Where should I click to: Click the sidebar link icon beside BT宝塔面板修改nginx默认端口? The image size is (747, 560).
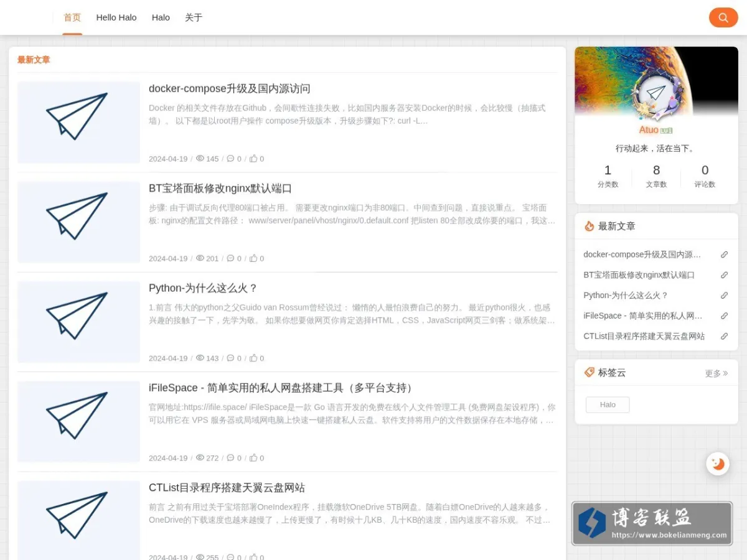[724, 275]
